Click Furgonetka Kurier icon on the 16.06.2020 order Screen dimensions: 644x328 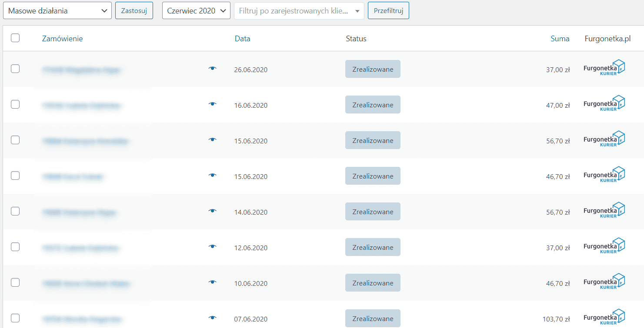(604, 103)
